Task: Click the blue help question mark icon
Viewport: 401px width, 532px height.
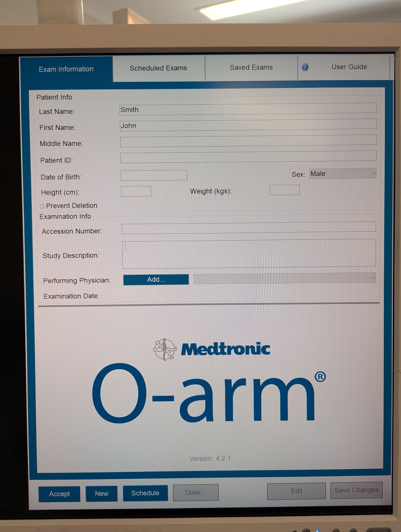Action: click(x=305, y=67)
